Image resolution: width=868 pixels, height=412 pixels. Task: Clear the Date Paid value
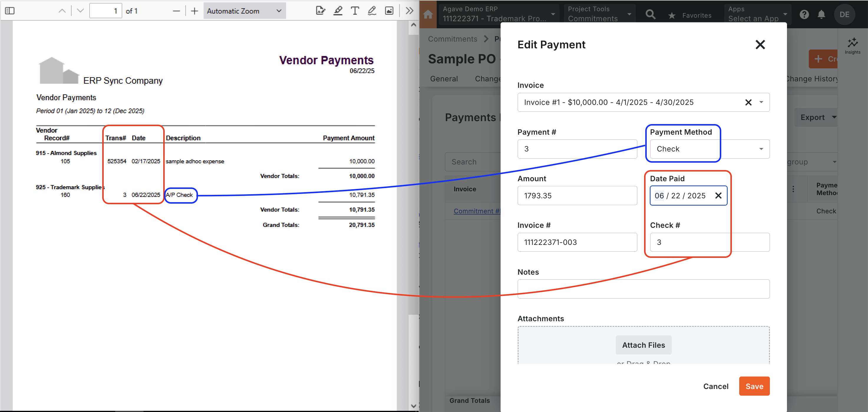pyautogui.click(x=718, y=196)
